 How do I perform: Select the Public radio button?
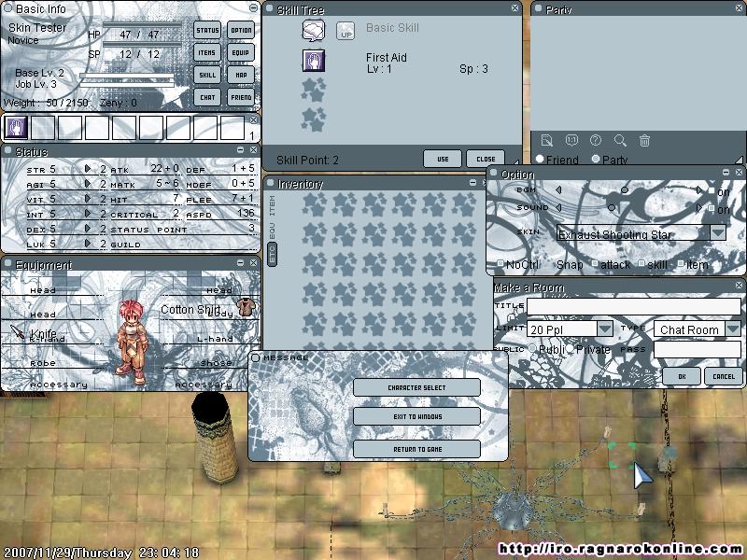532,348
